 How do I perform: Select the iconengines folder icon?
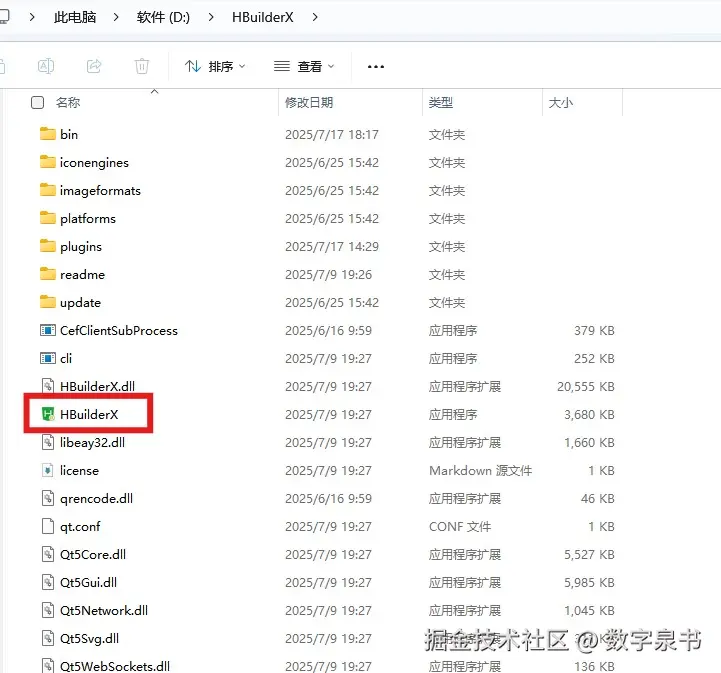coord(47,162)
